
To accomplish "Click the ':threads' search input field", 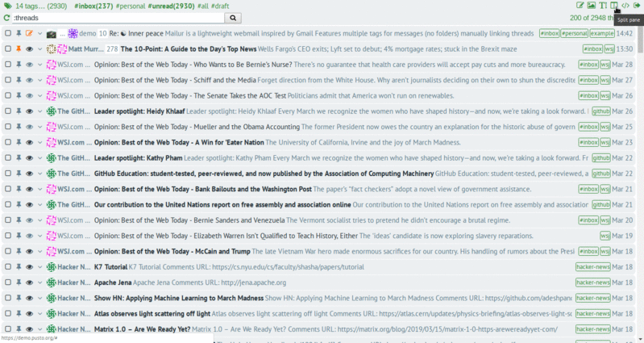I will (118, 18).
